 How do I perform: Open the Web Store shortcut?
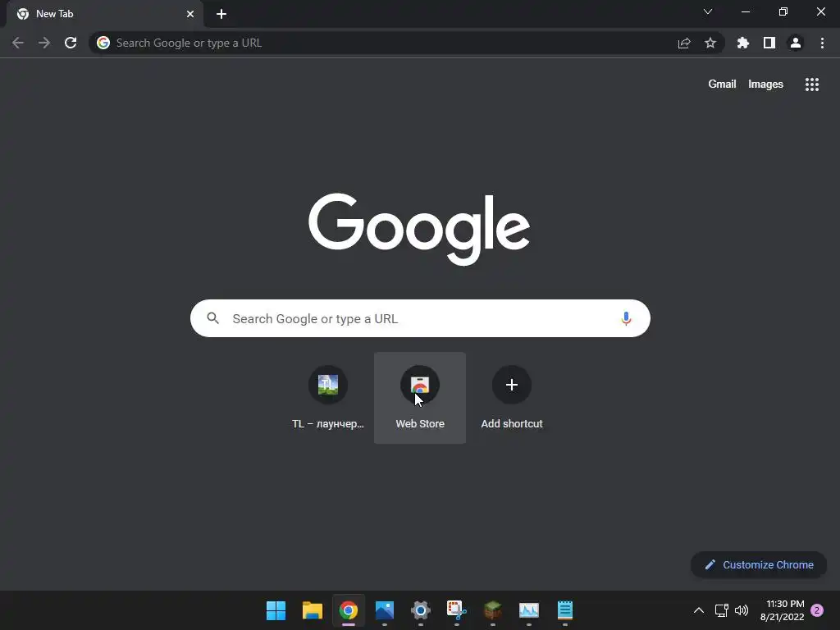click(420, 398)
